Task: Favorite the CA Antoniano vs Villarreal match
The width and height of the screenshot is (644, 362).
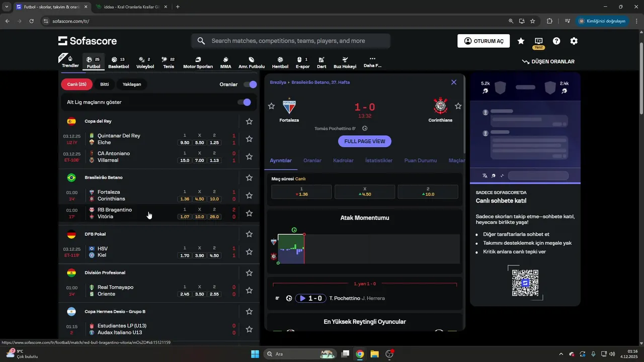Action: [249, 157]
